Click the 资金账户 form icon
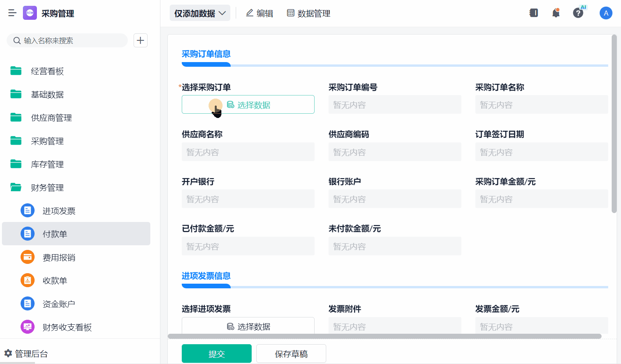 click(x=28, y=304)
